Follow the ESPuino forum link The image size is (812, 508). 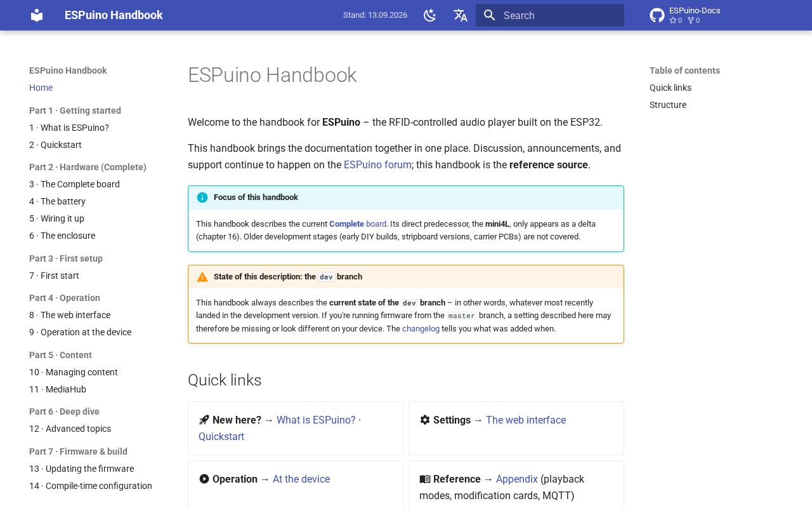(377, 164)
